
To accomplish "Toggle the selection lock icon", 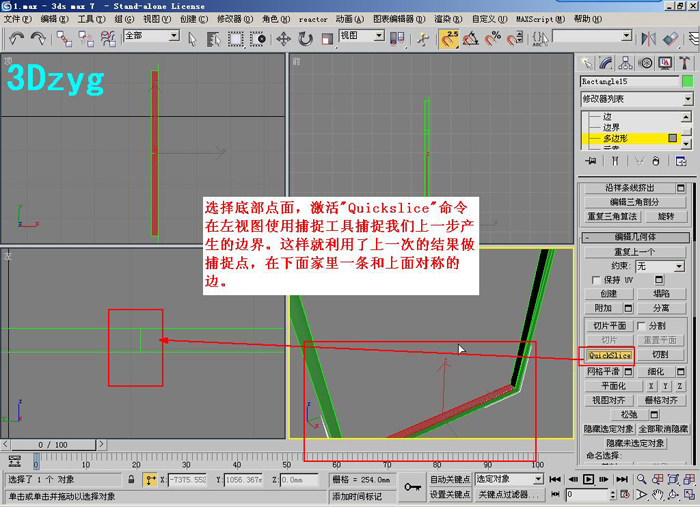I will coord(131,479).
